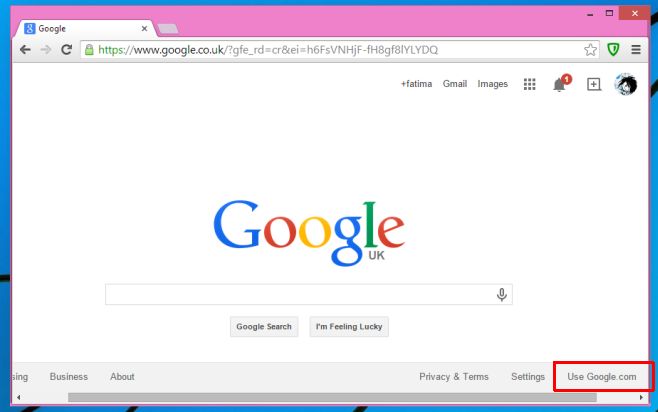Open Images link
Screen dimensions: 658x412
coord(493,84)
